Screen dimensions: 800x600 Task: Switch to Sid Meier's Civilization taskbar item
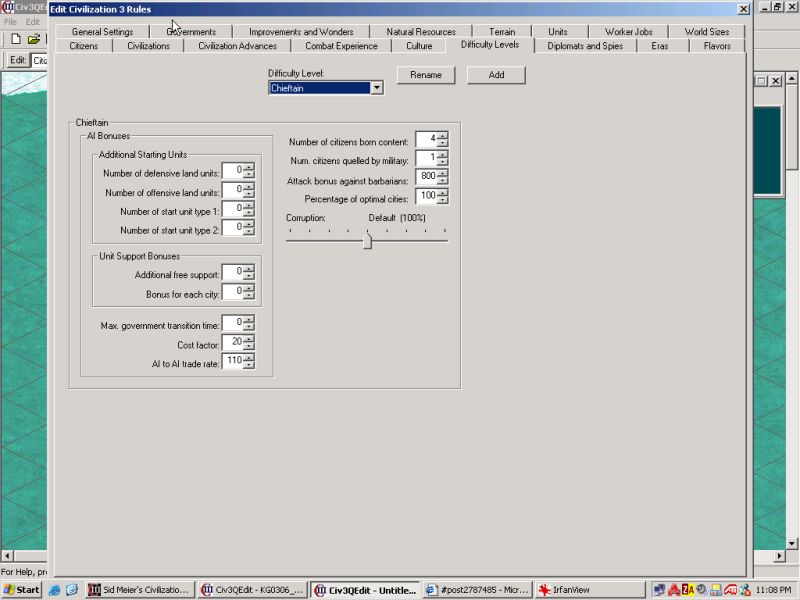139,590
